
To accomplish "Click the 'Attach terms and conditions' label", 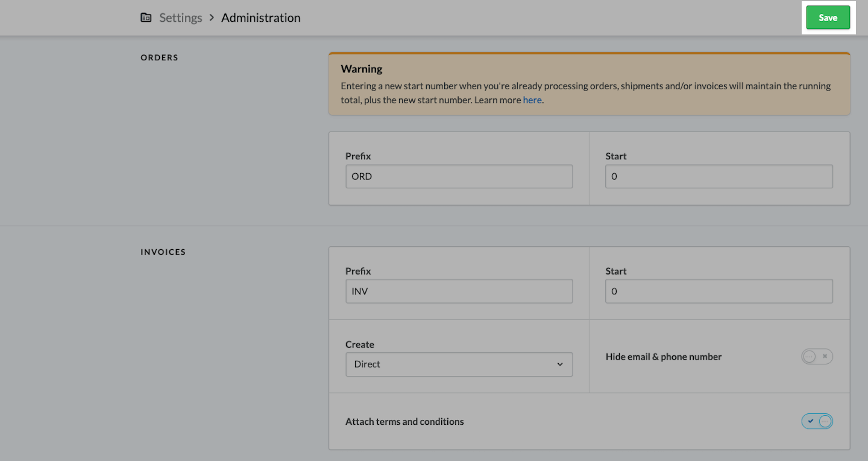I will tap(404, 422).
